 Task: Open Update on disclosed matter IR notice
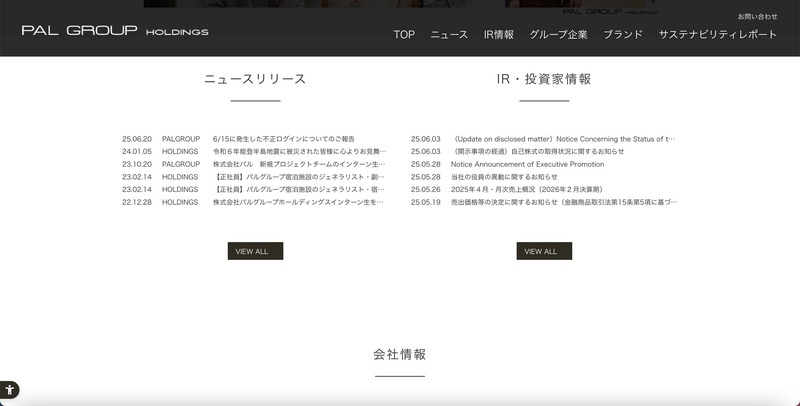coord(564,139)
